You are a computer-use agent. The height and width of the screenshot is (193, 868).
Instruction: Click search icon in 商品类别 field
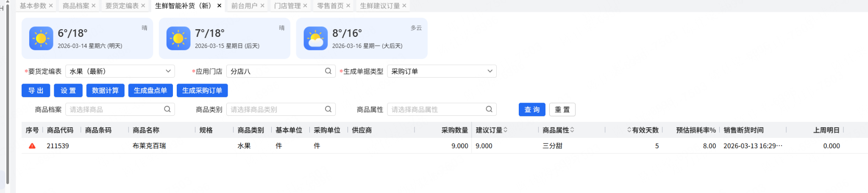(x=328, y=109)
